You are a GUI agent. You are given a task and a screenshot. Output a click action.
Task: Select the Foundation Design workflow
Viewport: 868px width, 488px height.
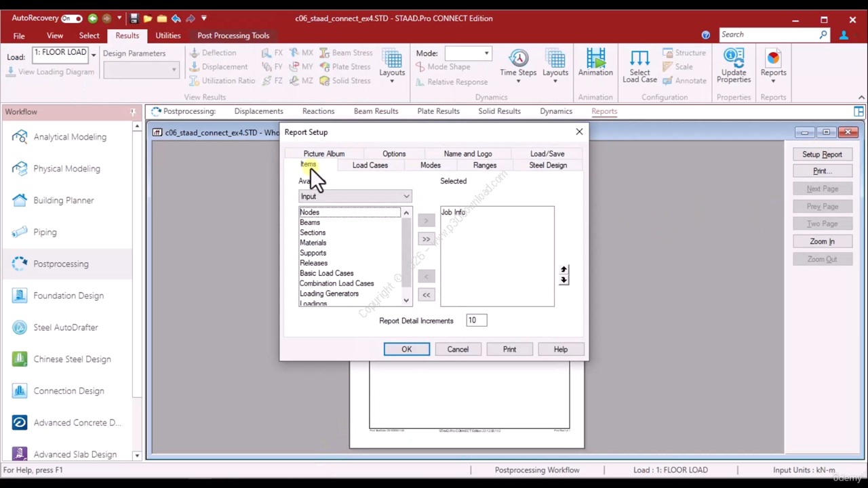(69, 296)
